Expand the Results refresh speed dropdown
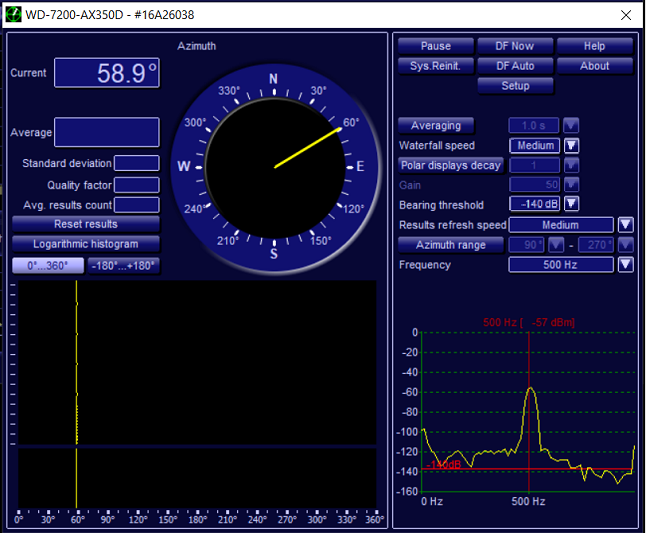Viewport: 646px width, 533px height. pos(625,225)
